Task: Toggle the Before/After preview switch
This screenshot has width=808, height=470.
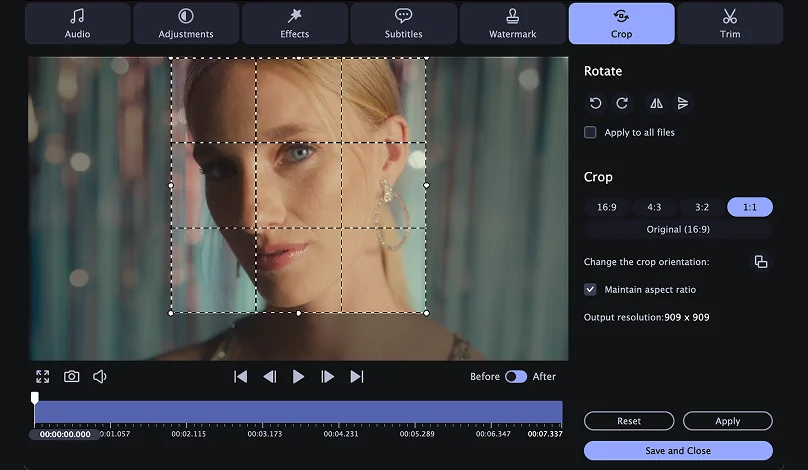Action: click(x=515, y=376)
